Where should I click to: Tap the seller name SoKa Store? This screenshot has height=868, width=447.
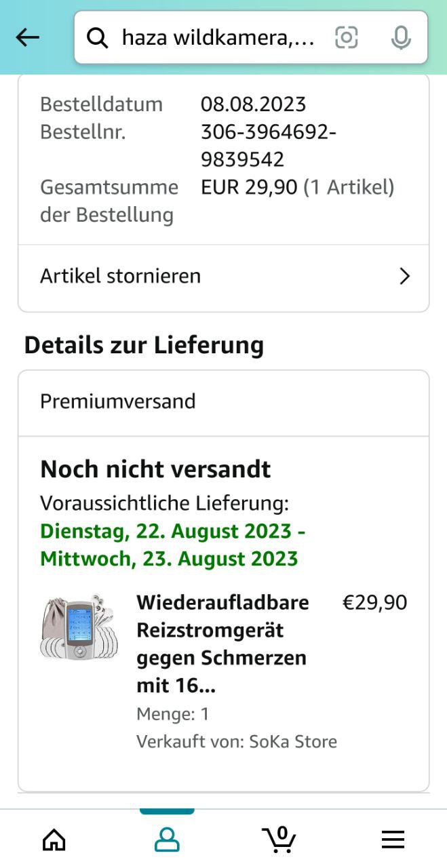[293, 742]
